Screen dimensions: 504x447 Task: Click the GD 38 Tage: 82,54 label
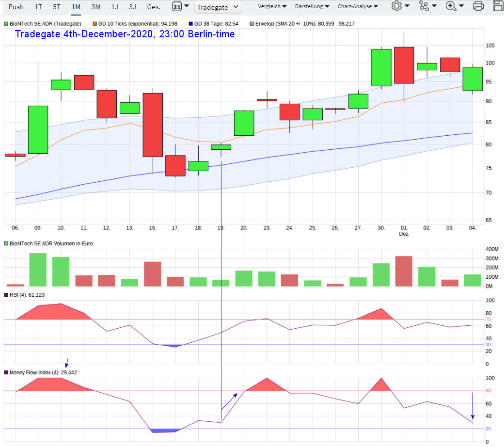(216, 24)
